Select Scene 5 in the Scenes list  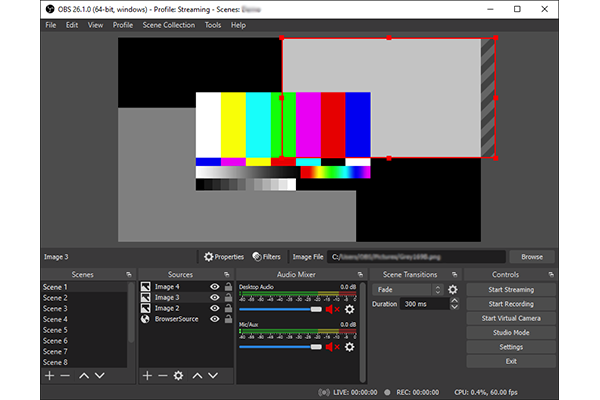[55, 330]
